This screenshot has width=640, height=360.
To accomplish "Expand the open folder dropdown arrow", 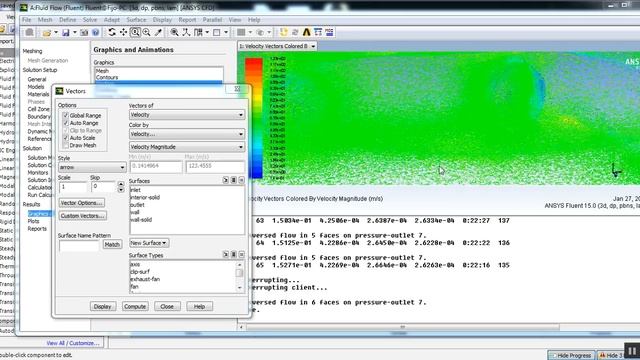I will point(56,33).
